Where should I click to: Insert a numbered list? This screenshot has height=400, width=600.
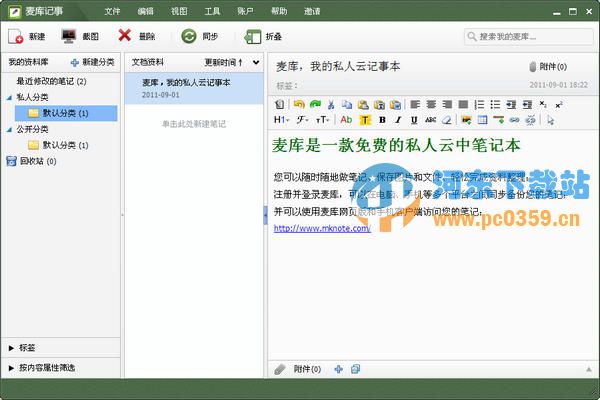click(x=479, y=104)
